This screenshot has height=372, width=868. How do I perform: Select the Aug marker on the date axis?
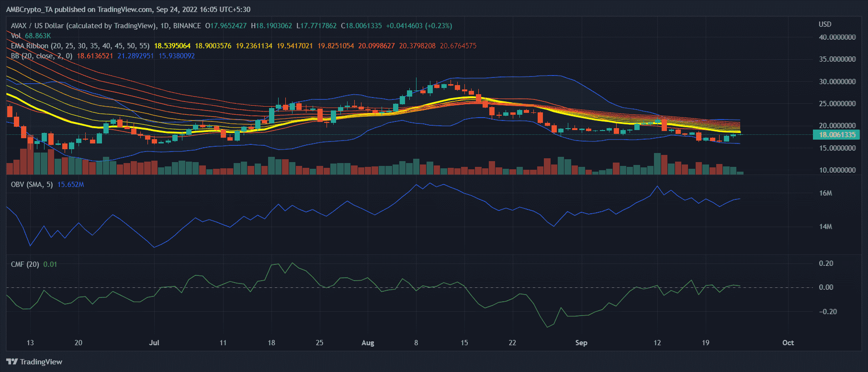(x=367, y=343)
